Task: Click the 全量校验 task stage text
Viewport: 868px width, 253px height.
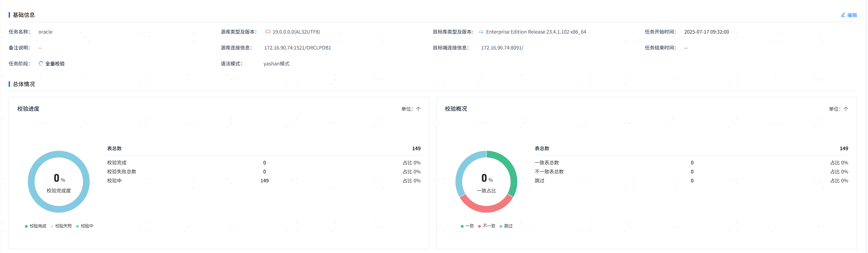Action: (x=55, y=64)
